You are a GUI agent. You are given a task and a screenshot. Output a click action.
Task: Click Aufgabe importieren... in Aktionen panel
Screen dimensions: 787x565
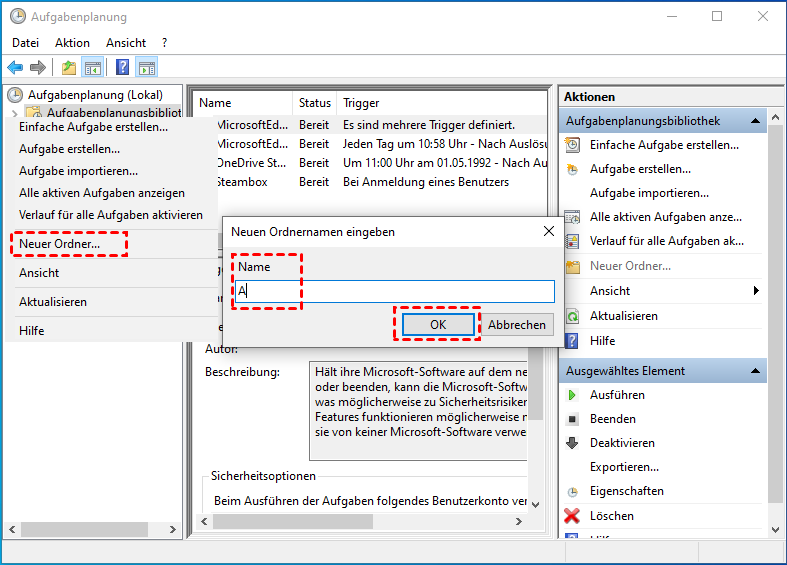(x=649, y=193)
